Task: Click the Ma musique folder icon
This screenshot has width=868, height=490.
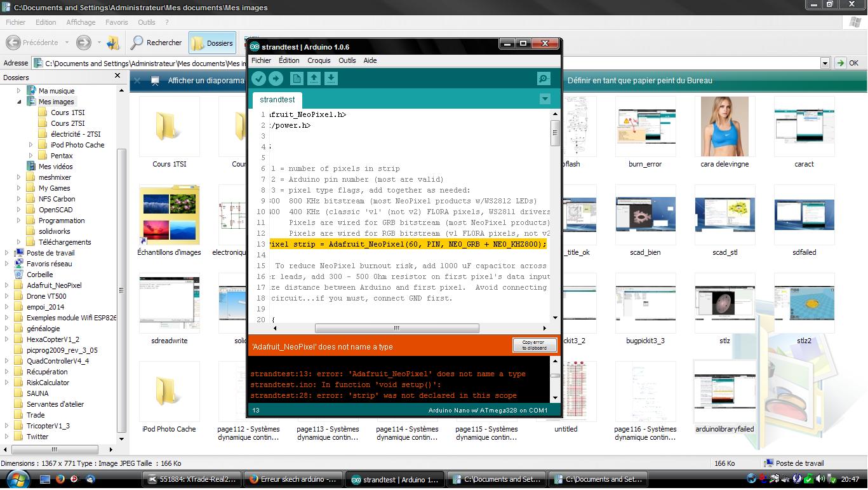Action: [x=30, y=91]
